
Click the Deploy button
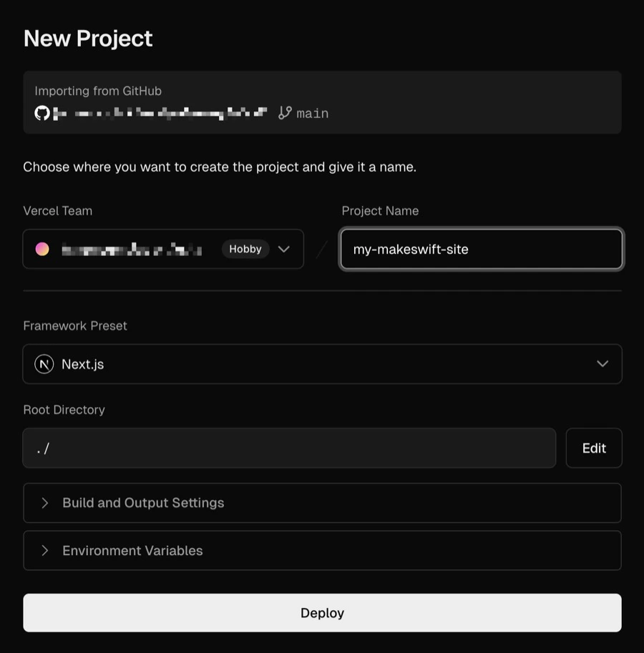pos(322,612)
